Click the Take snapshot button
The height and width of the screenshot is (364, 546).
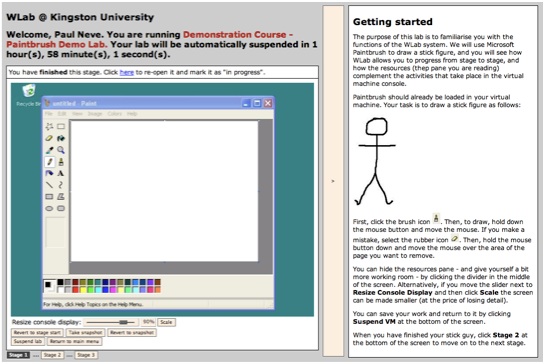pyautogui.click(x=85, y=333)
